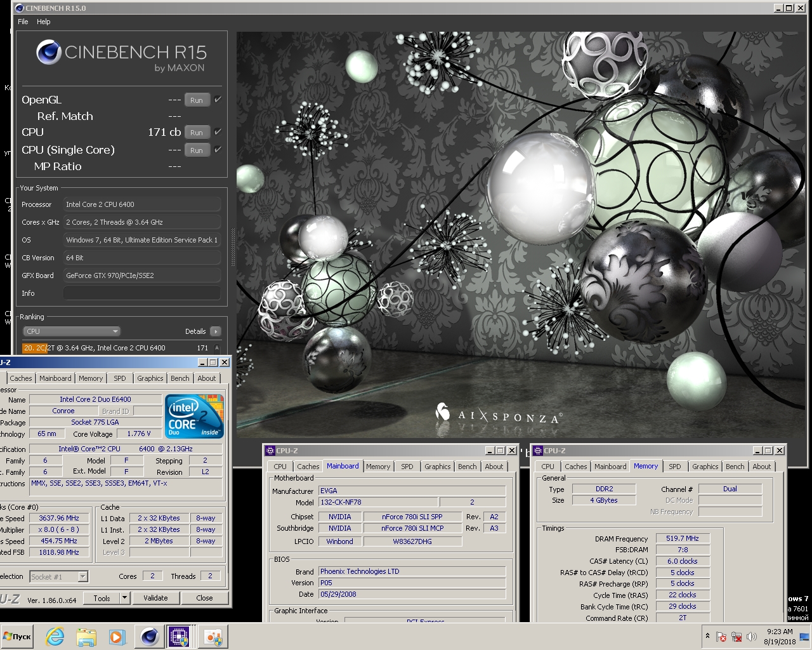Open the Help menu in Cinebench
Viewport: 812px width, 650px height.
click(x=43, y=22)
